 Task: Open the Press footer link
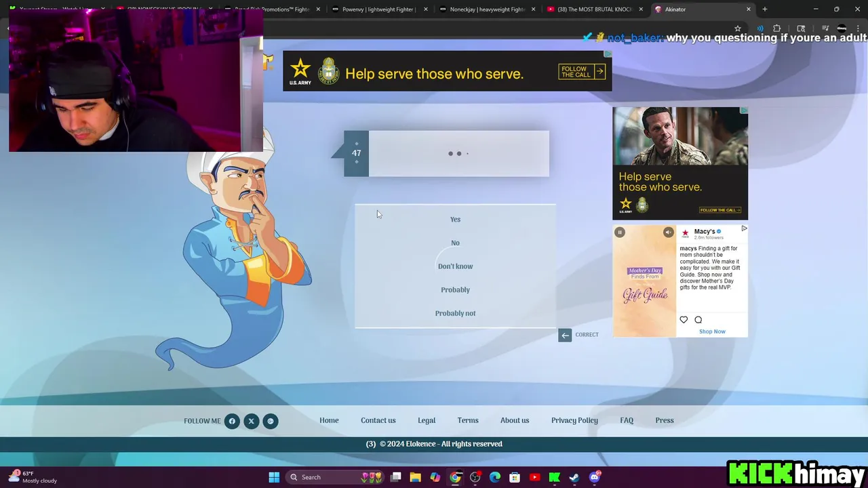pos(665,420)
